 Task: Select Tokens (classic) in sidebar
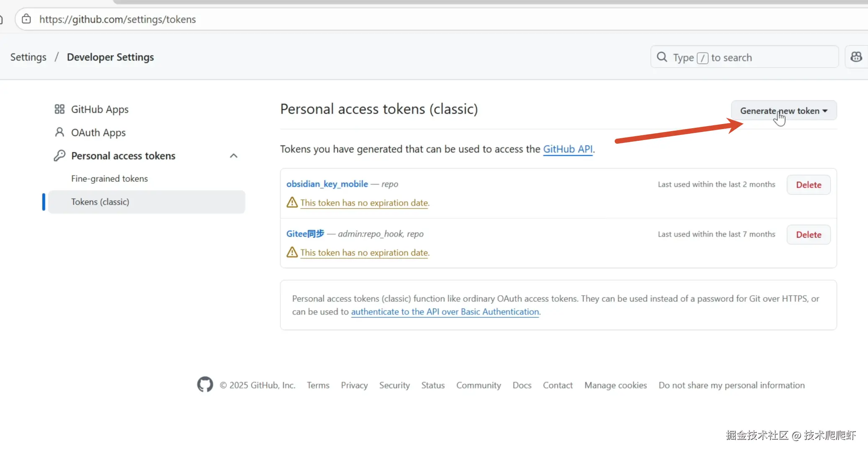coord(100,202)
